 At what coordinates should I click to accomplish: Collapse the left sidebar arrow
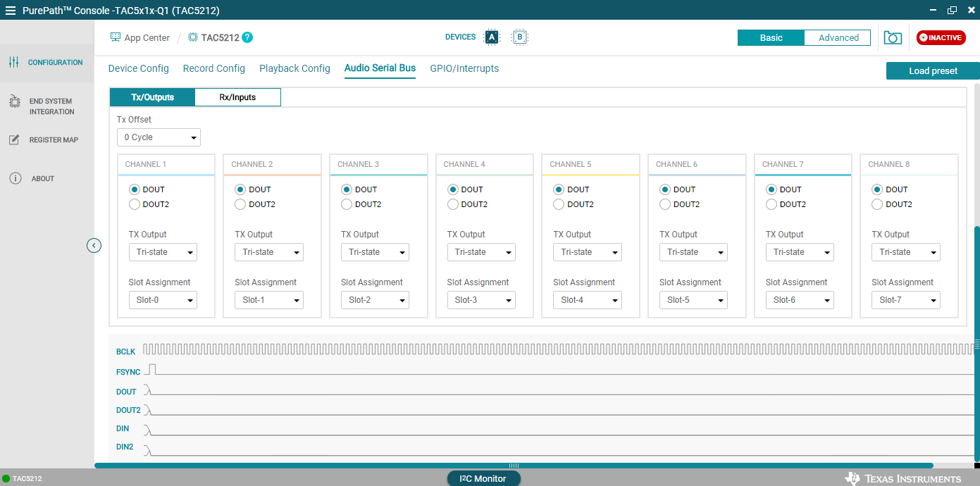point(94,245)
